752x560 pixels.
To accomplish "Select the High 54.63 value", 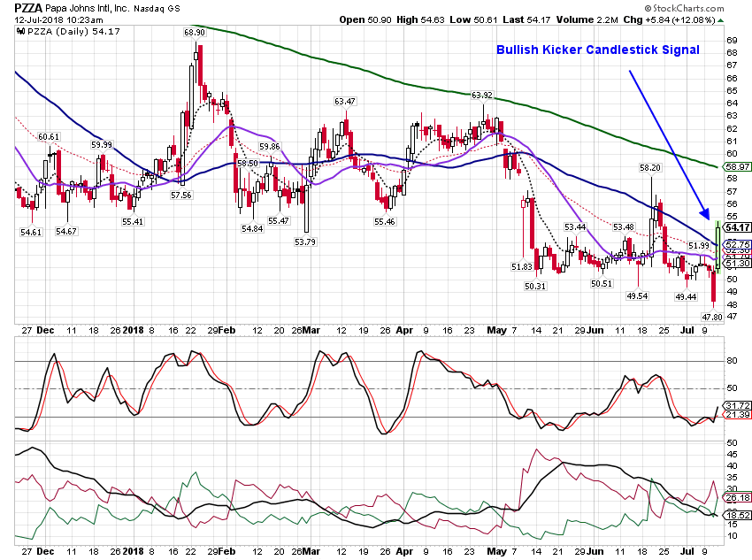I will [x=420, y=19].
